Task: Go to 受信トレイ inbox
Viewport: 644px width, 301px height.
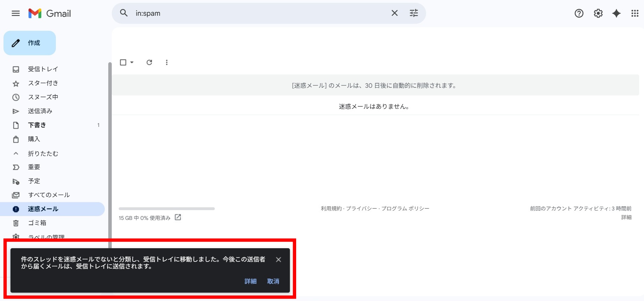Action: [43, 69]
